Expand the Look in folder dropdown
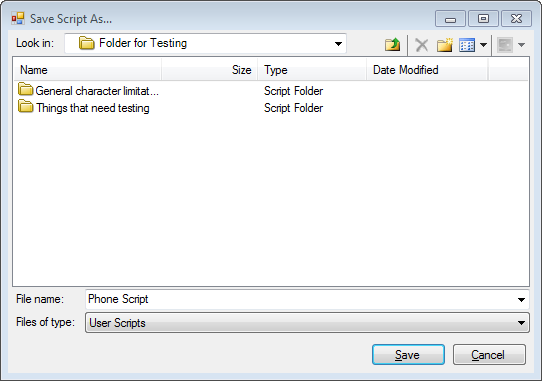Image resolution: width=542 pixels, height=381 pixels. (338, 44)
